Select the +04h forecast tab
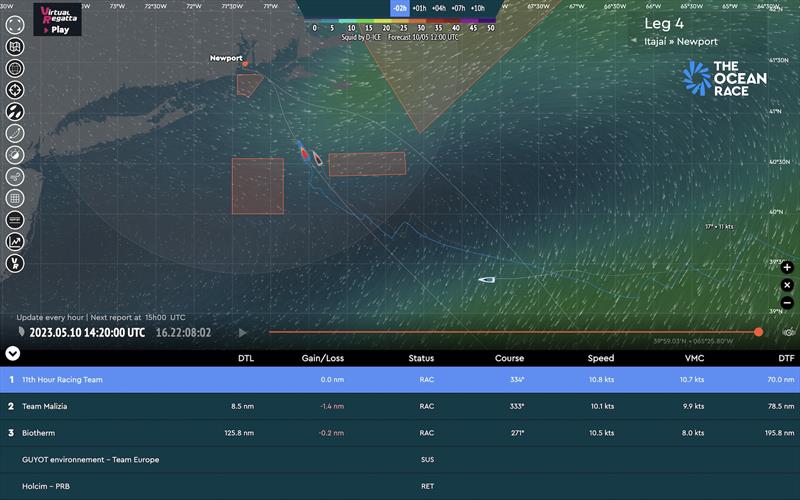 [439, 8]
